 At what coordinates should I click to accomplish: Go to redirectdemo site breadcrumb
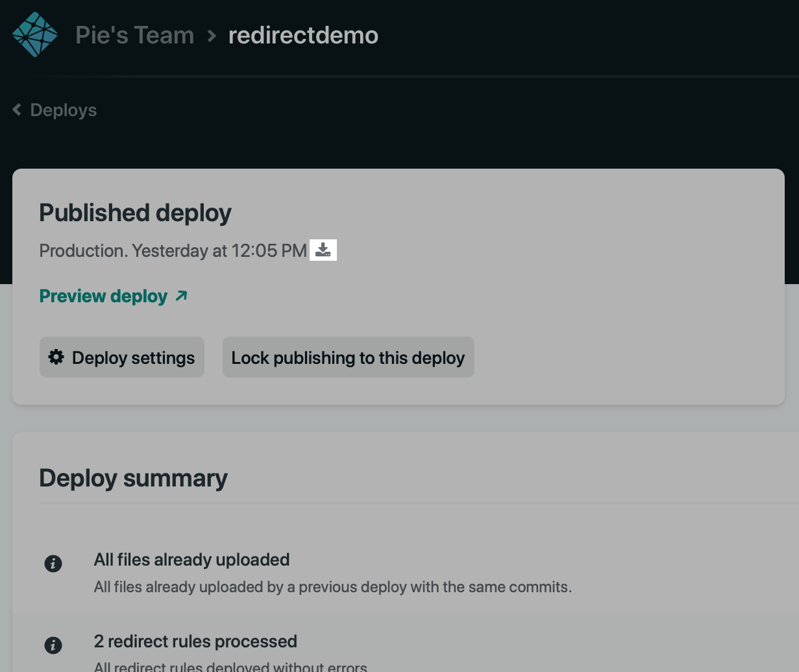(303, 35)
